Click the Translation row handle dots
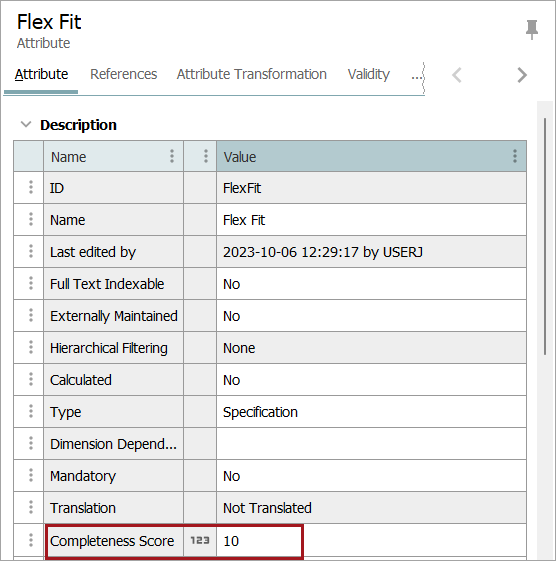 coord(31,507)
